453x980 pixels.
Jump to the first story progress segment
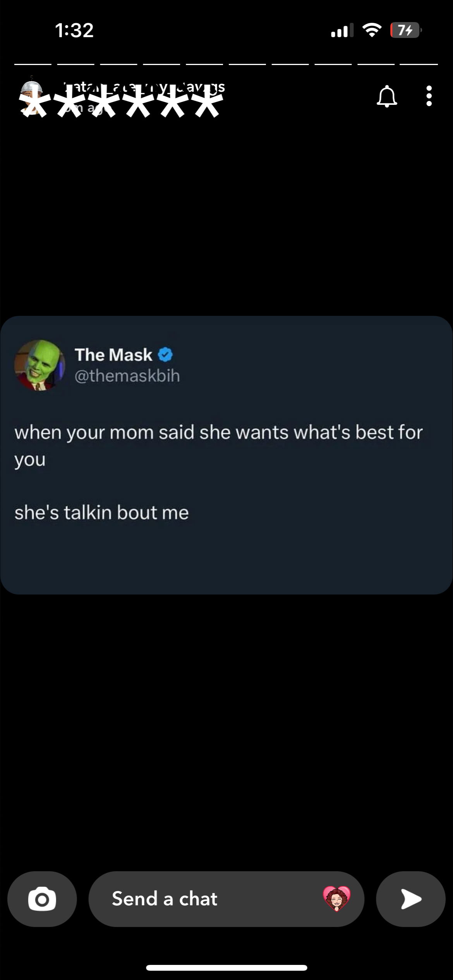click(x=33, y=64)
